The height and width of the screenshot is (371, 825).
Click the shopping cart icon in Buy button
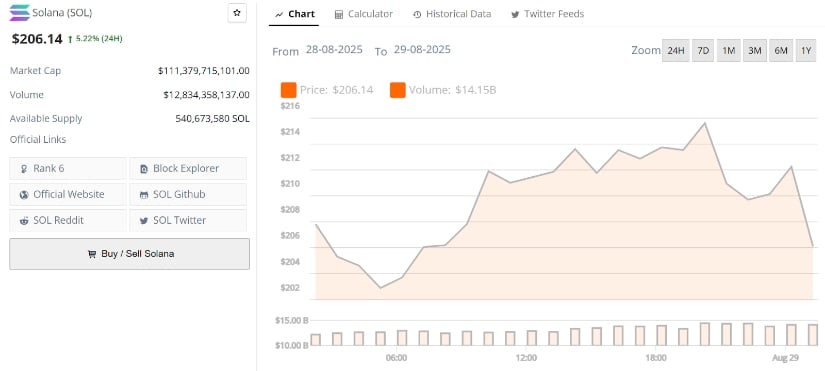point(92,254)
